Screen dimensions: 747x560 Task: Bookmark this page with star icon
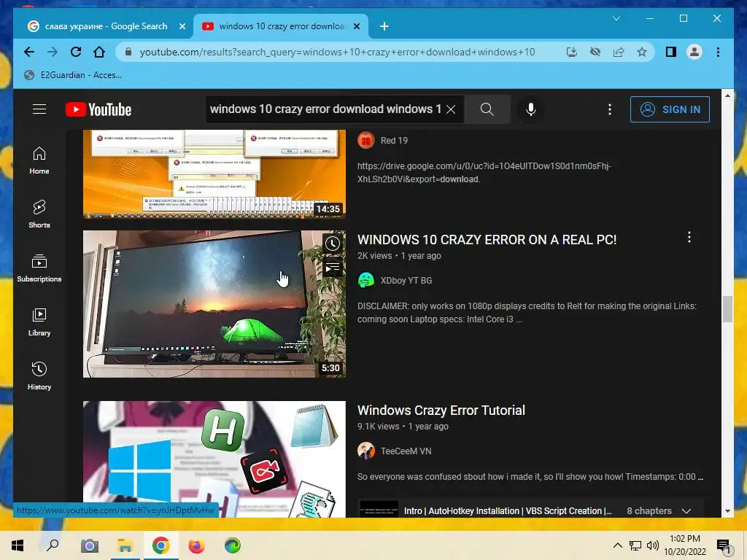tap(642, 52)
